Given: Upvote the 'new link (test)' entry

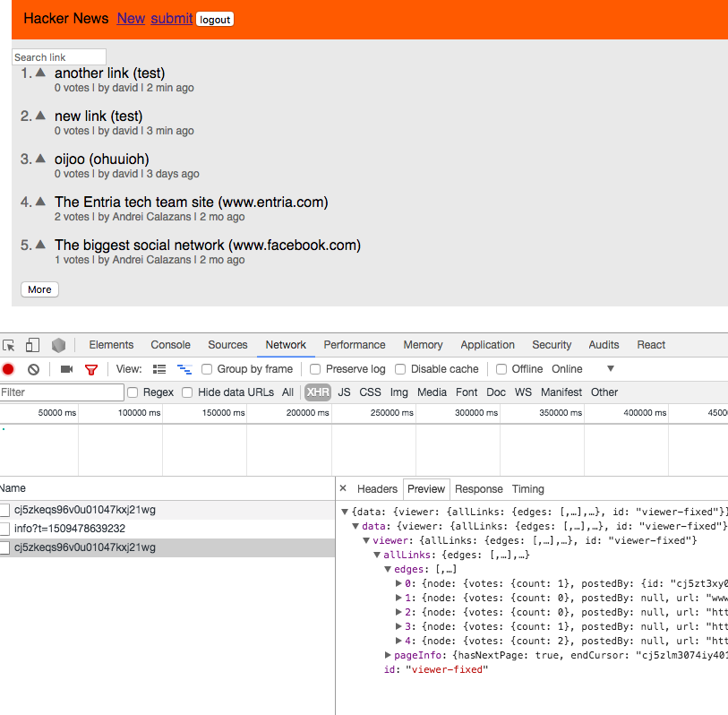Looking at the screenshot, I should pyautogui.click(x=41, y=116).
